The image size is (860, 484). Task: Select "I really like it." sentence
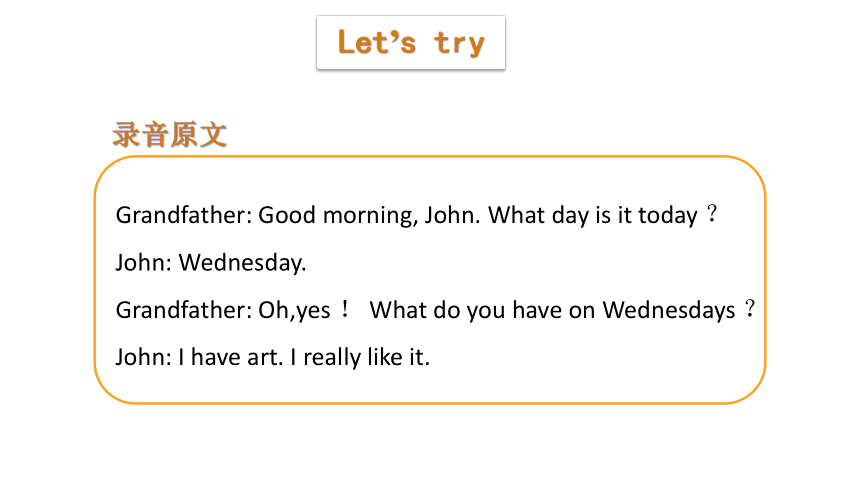360,357
